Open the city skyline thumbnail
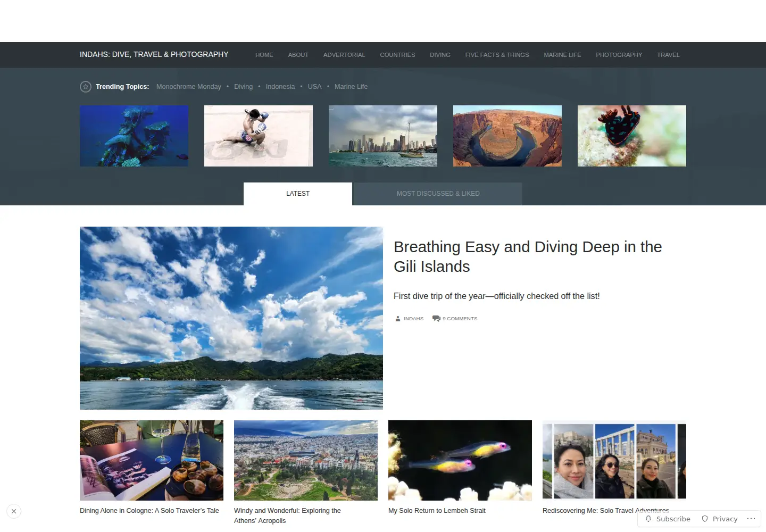Viewport: 766px width, 532px height. [383, 136]
